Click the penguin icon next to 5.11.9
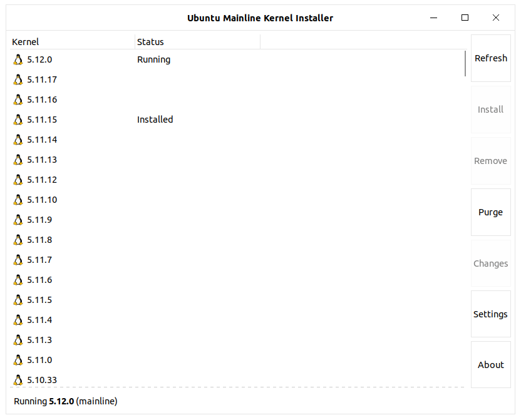 tap(18, 220)
